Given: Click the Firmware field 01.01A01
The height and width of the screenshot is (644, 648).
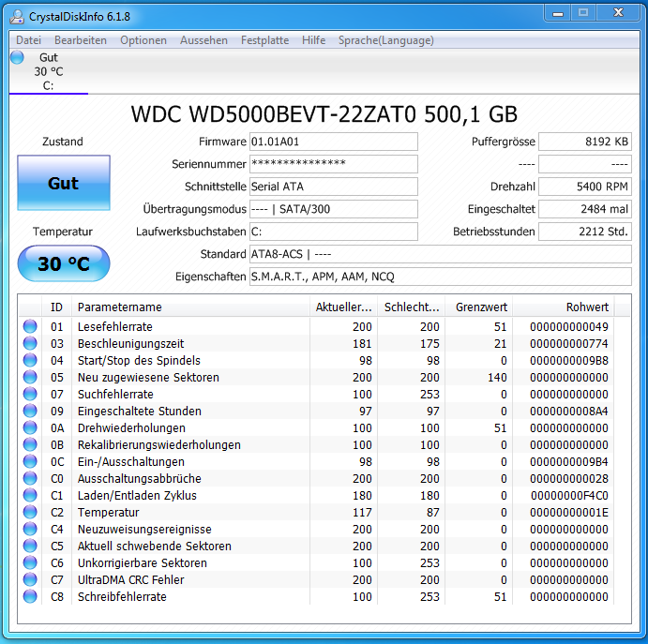Looking at the screenshot, I should (x=334, y=142).
